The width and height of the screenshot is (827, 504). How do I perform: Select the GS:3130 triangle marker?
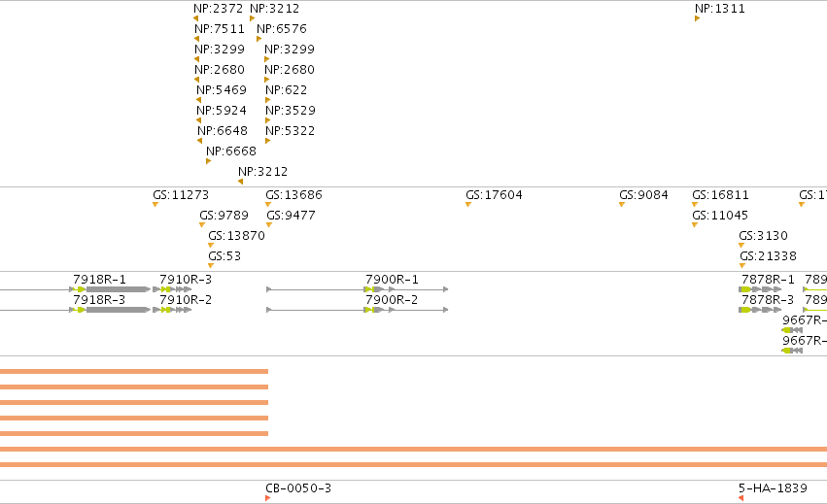[x=741, y=245]
